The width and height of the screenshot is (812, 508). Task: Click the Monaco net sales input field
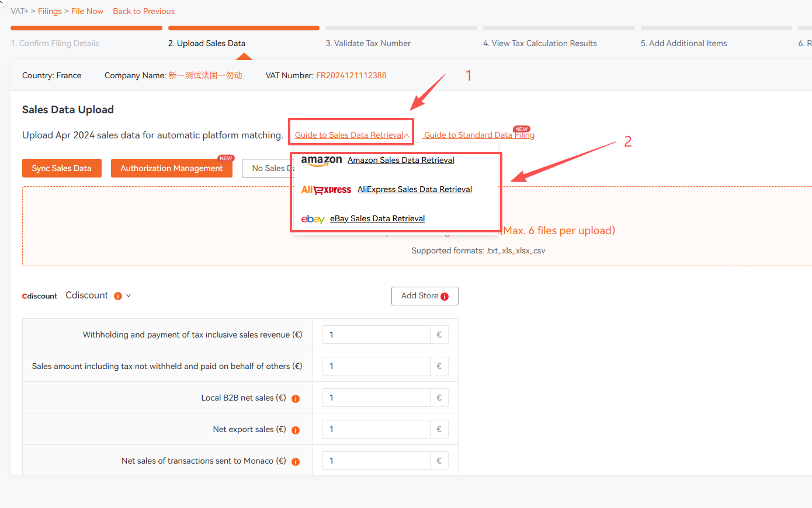(x=376, y=461)
